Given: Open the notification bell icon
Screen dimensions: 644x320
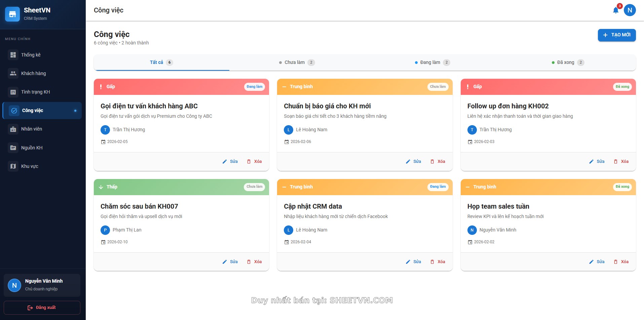Looking at the screenshot, I should click(x=615, y=10).
